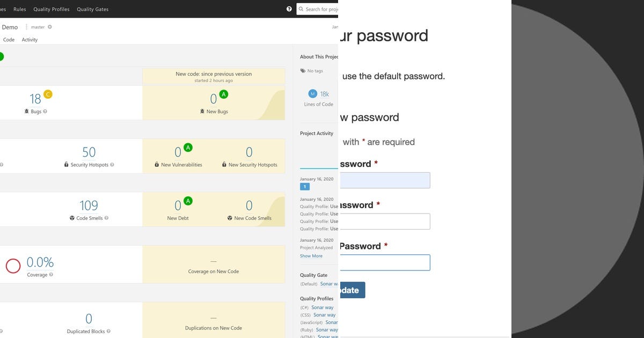This screenshot has height=338, width=644.
Task: Click the tags icon under About This Project
Action: [x=302, y=70]
